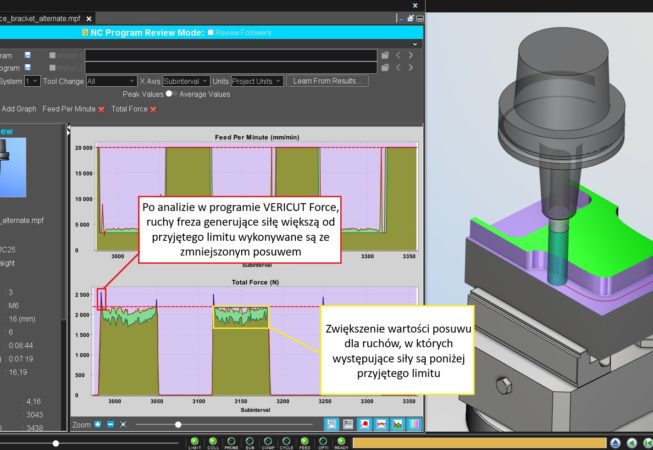This screenshot has width=653, height=450.
Task: Click the Add Graph button
Action: click(x=18, y=108)
